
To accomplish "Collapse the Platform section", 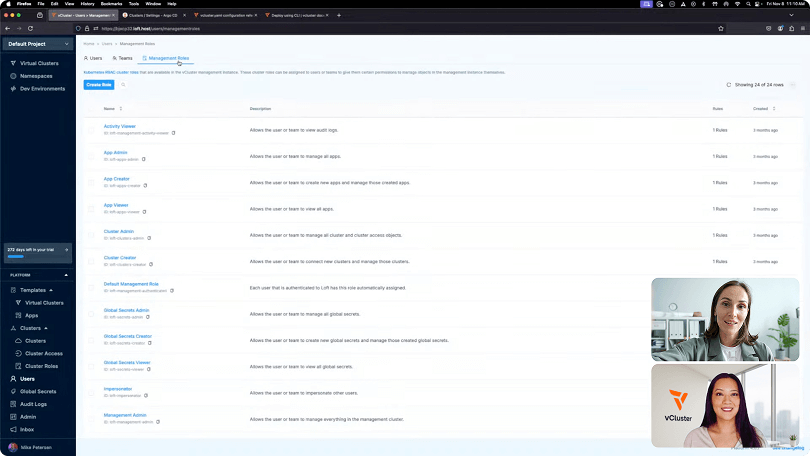I will pyautogui.click(x=66, y=275).
